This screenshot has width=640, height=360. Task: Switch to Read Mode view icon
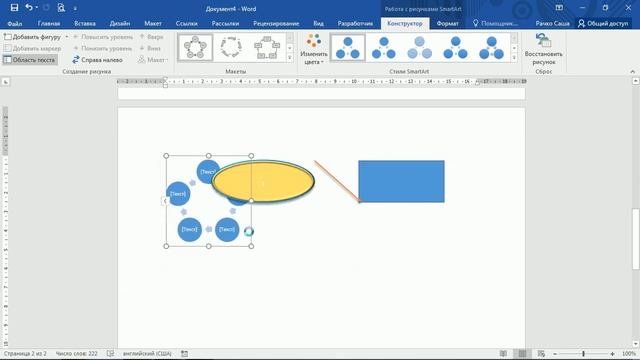click(503, 353)
